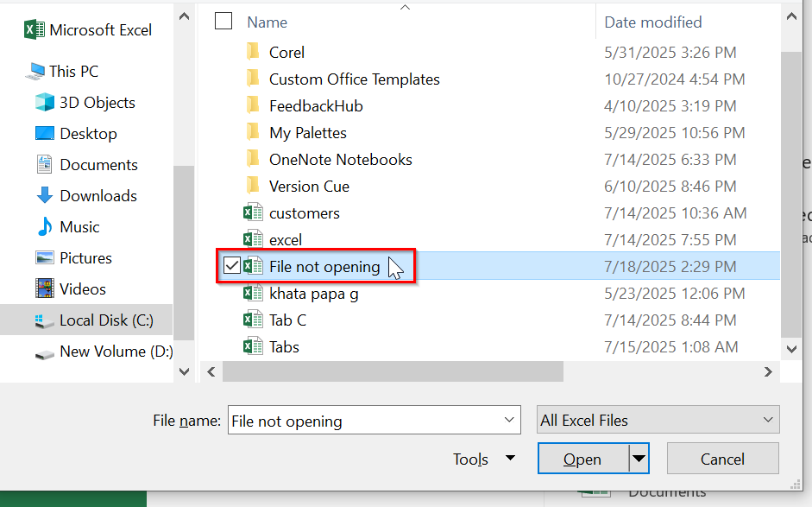This screenshot has width=812, height=507.
Task: Click the This PC computer icon
Action: pos(35,71)
